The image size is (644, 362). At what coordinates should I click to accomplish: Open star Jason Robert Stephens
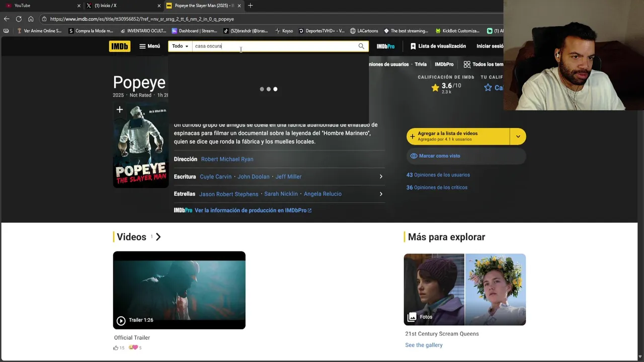[x=228, y=194]
